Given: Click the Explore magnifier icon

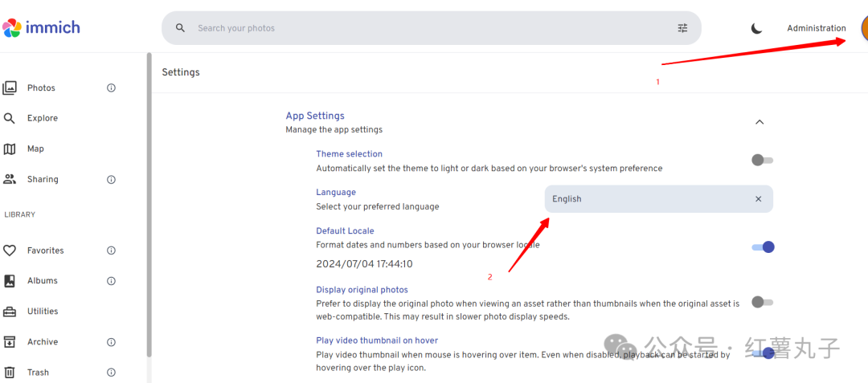Looking at the screenshot, I should (10, 118).
